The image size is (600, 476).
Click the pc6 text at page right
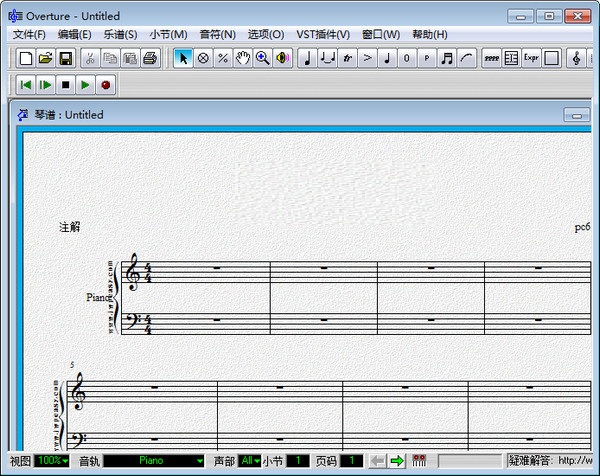[x=582, y=227]
